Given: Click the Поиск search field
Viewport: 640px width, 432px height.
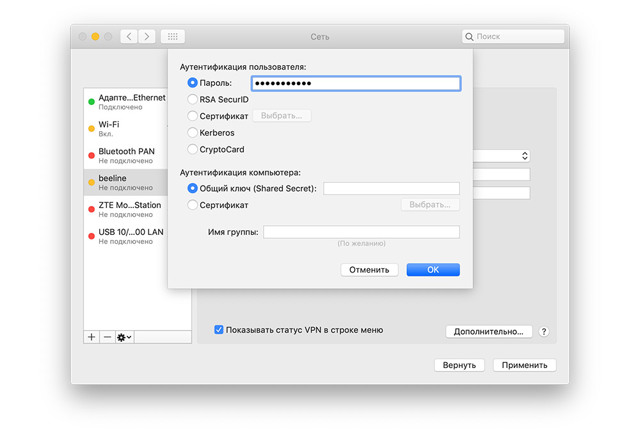Looking at the screenshot, I should click(513, 37).
